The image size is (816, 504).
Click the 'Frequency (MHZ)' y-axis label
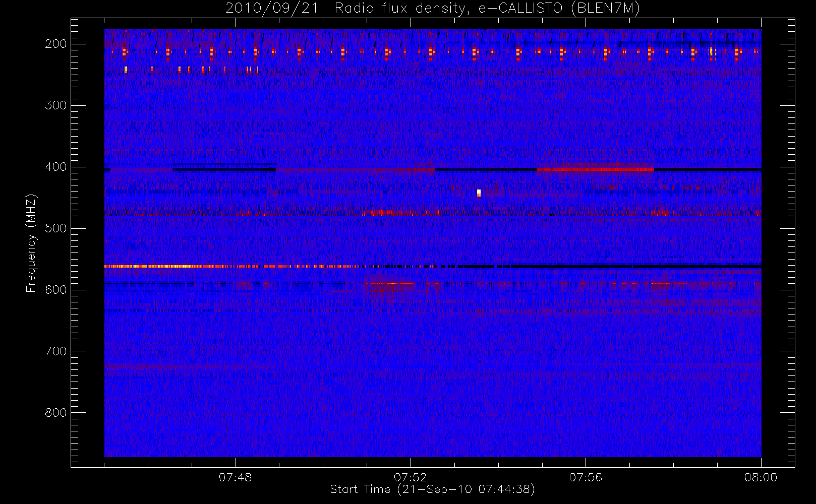pyautogui.click(x=31, y=243)
